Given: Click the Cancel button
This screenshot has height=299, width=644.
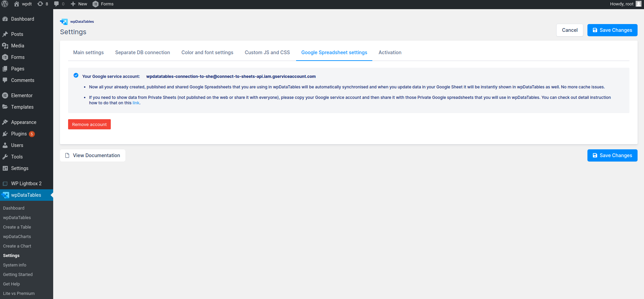Looking at the screenshot, I should coord(569,30).
